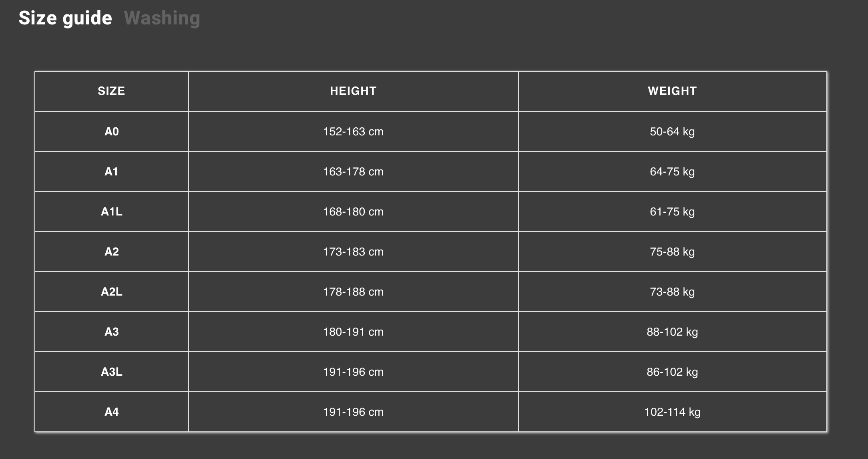Select the A3L size cell
The width and height of the screenshot is (868, 459).
coord(112,372)
